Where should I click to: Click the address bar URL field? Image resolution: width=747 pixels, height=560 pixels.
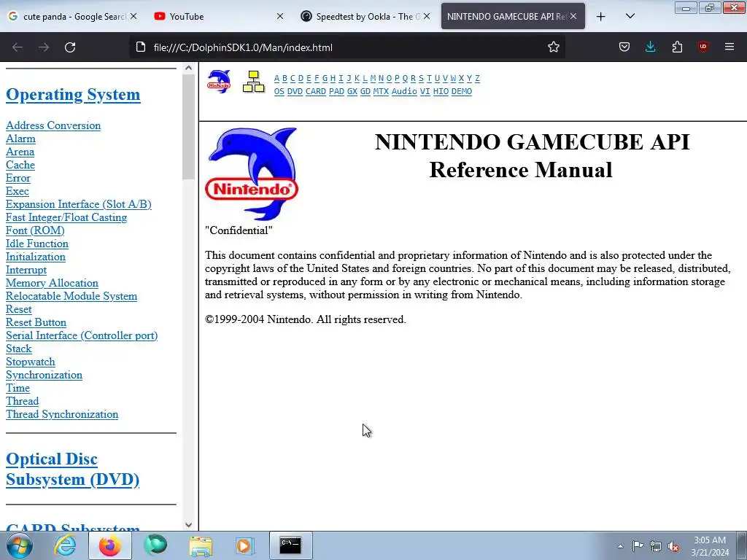click(x=348, y=47)
